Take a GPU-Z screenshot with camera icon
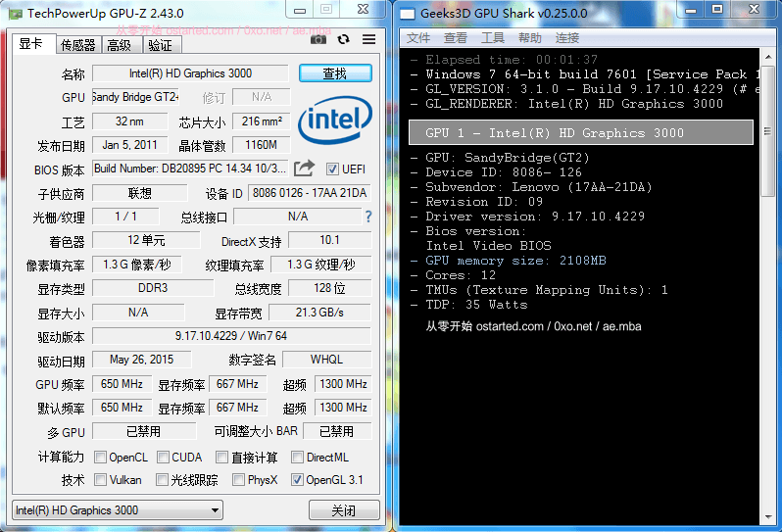The image size is (782, 532). 318,39
